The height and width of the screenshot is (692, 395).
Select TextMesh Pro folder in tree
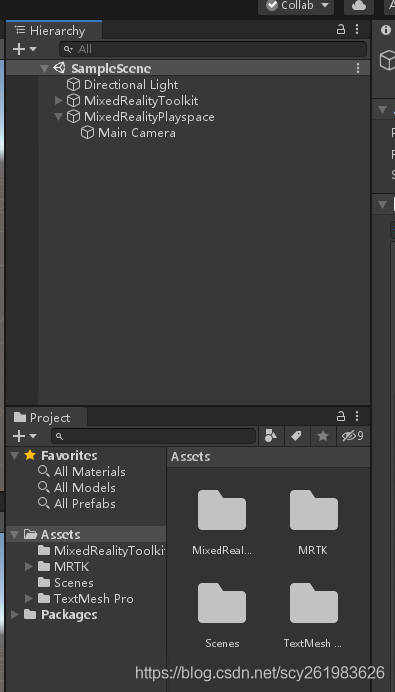click(x=94, y=599)
